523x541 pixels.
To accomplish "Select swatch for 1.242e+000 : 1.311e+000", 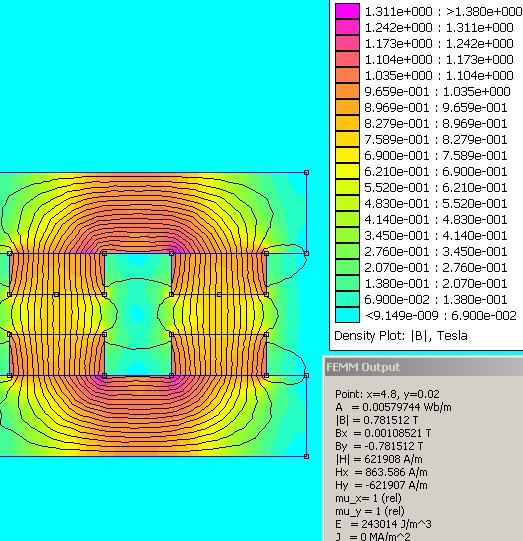I will [347, 27].
